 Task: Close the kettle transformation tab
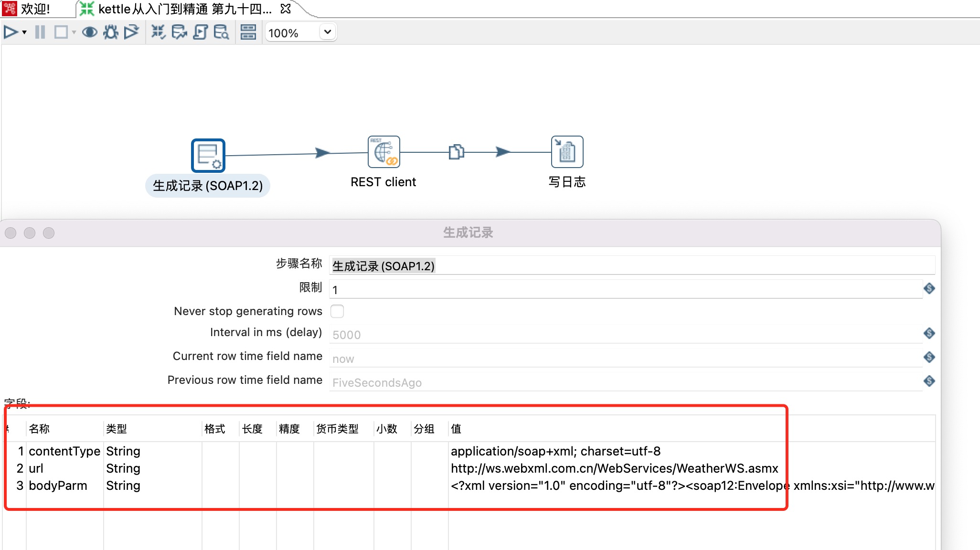[x=286, y=9]
